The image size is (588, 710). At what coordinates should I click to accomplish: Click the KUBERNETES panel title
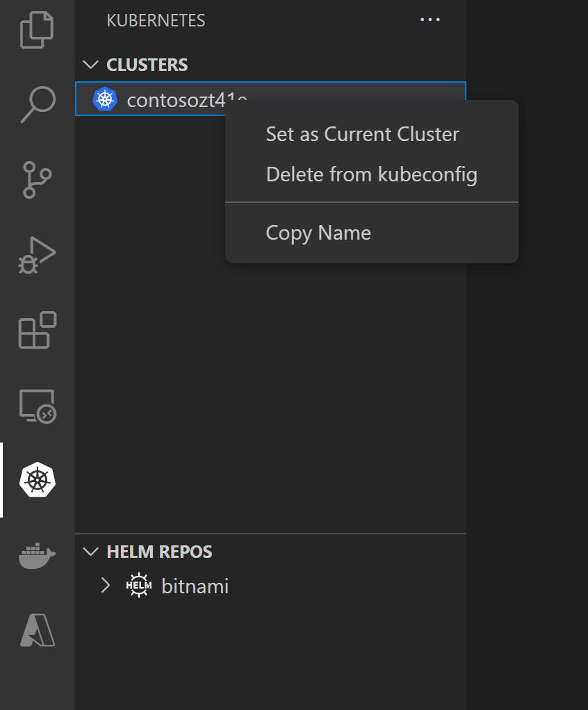point(156,20)
